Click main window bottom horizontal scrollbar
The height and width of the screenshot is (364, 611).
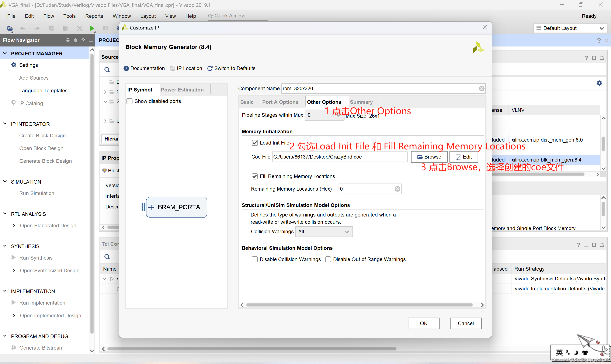click(x=251, y=349)
